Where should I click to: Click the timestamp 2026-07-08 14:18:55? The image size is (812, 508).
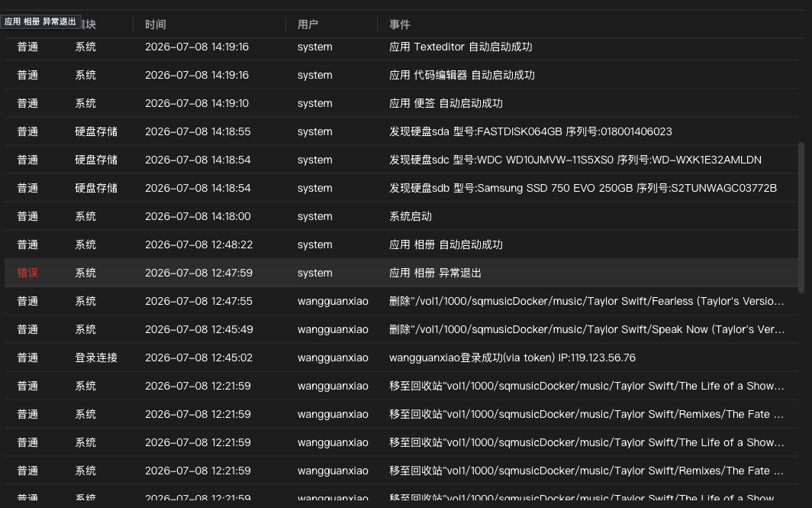point(198,131)
